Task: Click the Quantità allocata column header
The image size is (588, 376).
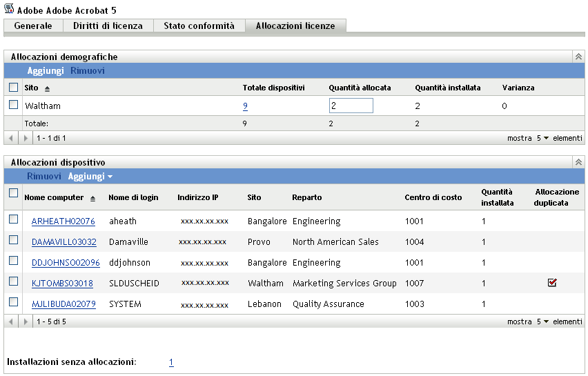Action: click(x=360, y=88)
